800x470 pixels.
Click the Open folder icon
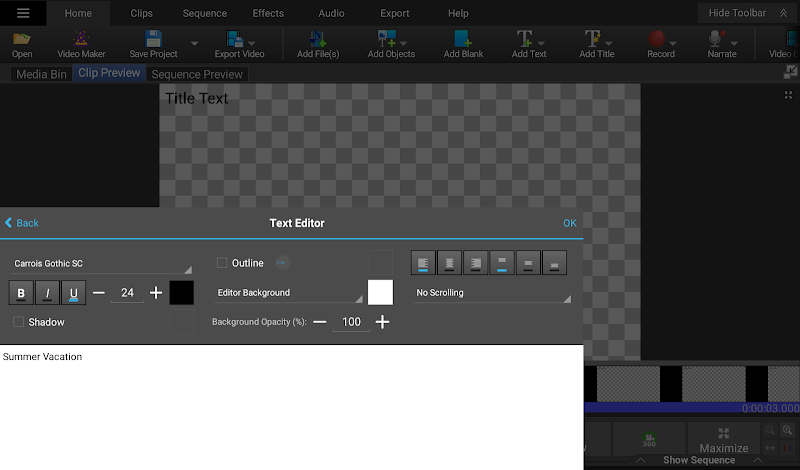(22, 39)
